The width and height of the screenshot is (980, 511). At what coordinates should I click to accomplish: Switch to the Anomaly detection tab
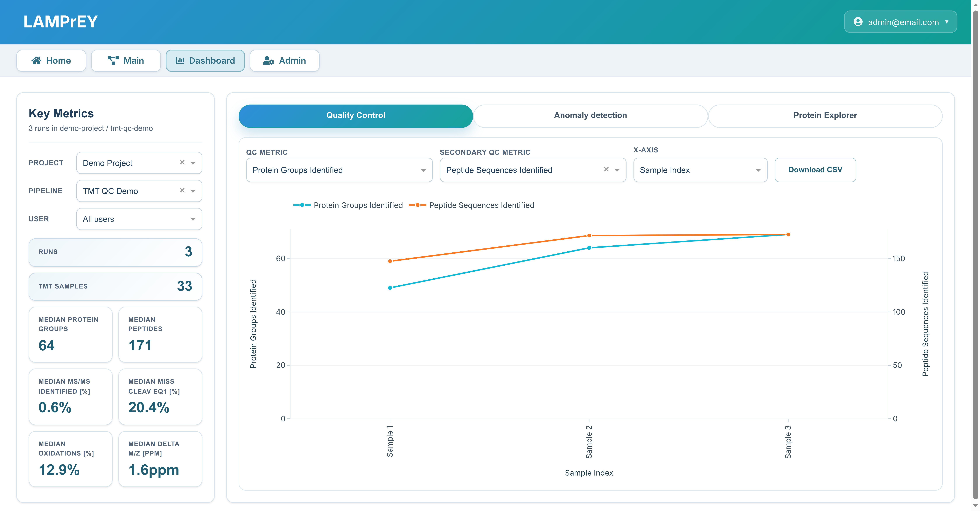tap(590, 115)
